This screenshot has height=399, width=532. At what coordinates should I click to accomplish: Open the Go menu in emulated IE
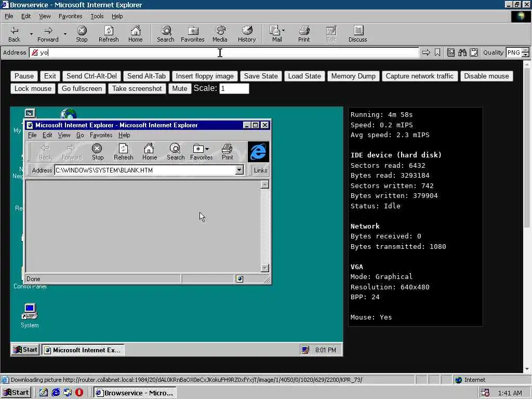pyautogui.click(x=80, y=135)
